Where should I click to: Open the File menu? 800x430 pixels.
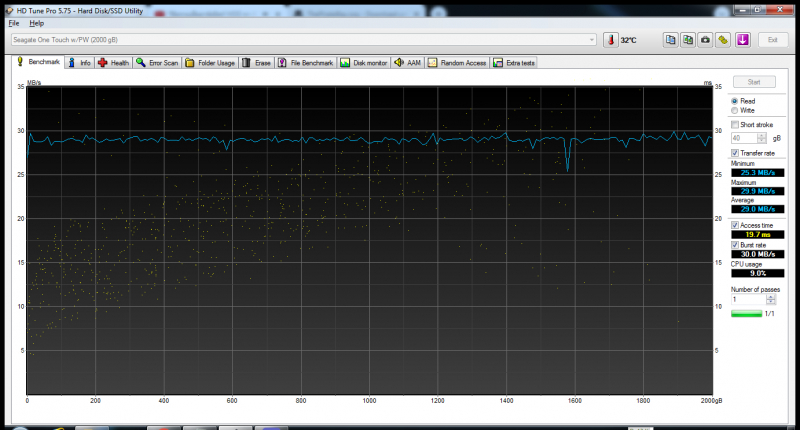point(14,23)
